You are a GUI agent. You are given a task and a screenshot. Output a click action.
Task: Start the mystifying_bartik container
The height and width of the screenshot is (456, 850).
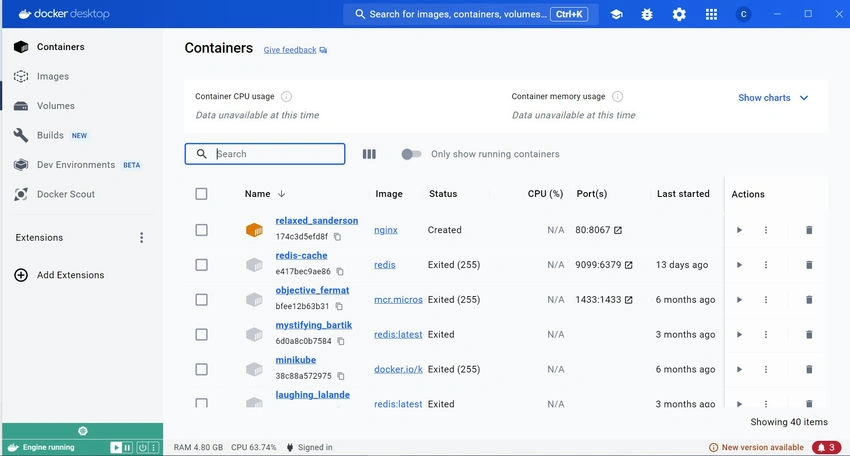click(x=739, y=335)
